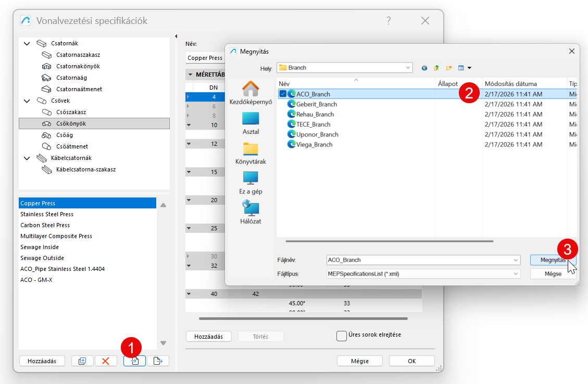
Task: Click the up one folder level icon
Action: (436, 68)
